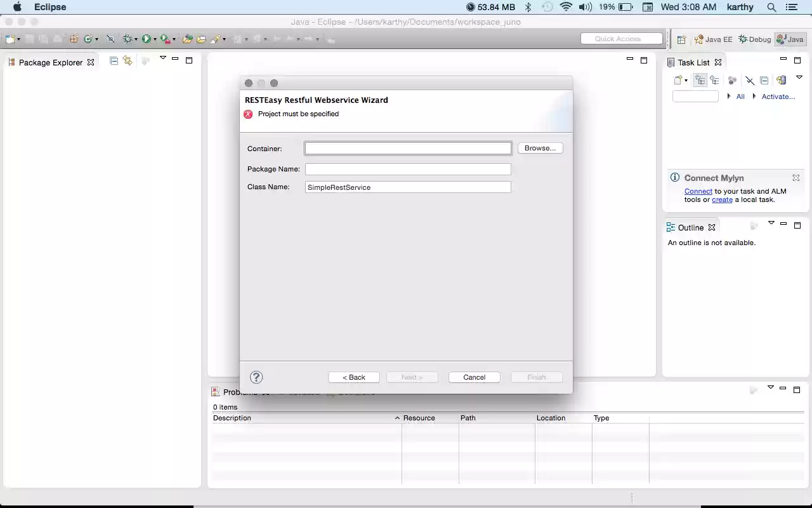Collapse all items in Package Explorer
Screen dimensions: 812x508
pos(114,60)
